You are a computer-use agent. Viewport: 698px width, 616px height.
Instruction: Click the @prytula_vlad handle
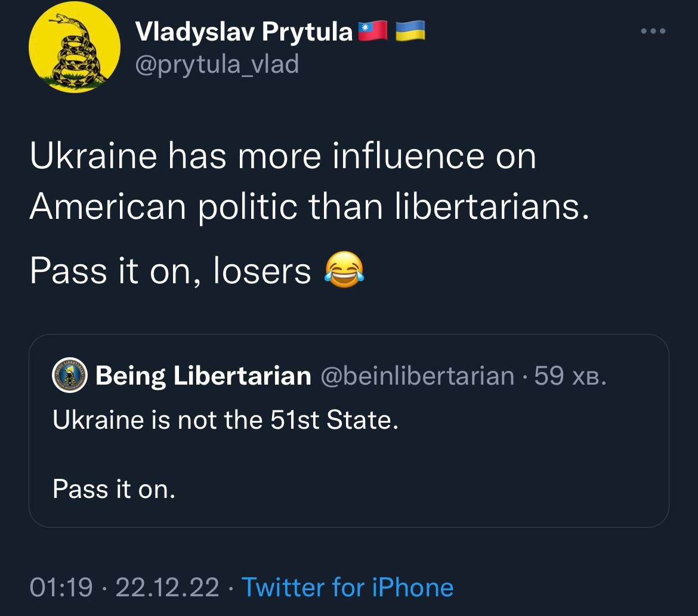(217, 63)
